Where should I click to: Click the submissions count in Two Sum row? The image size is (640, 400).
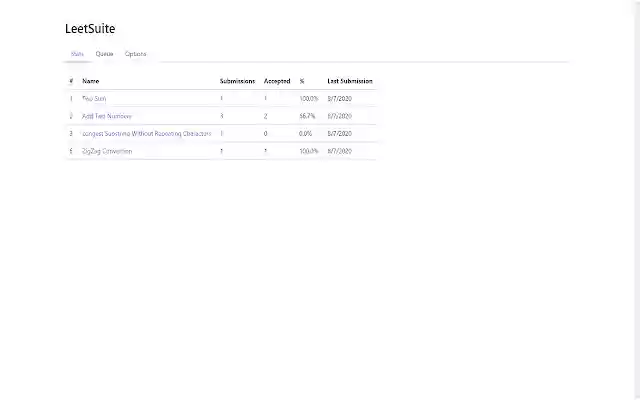222,99
